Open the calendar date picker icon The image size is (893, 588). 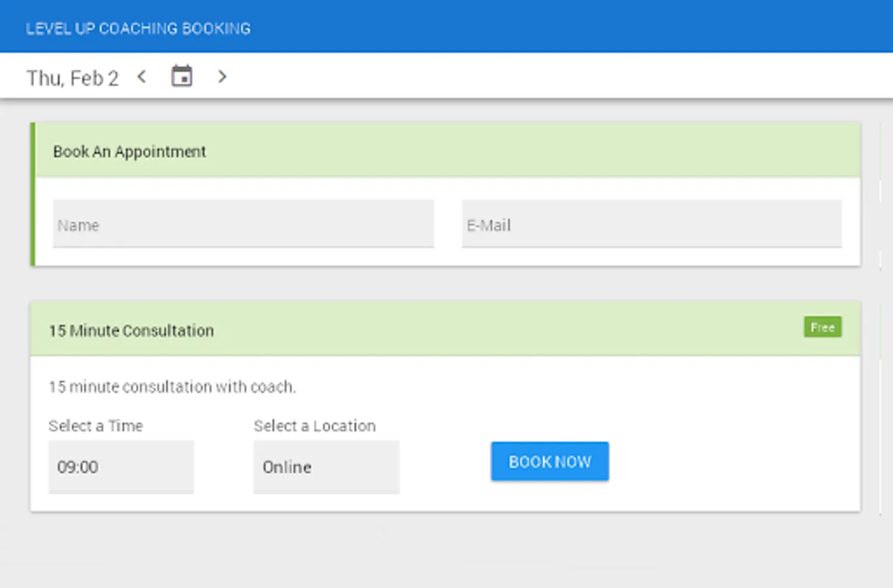(182, 76)
